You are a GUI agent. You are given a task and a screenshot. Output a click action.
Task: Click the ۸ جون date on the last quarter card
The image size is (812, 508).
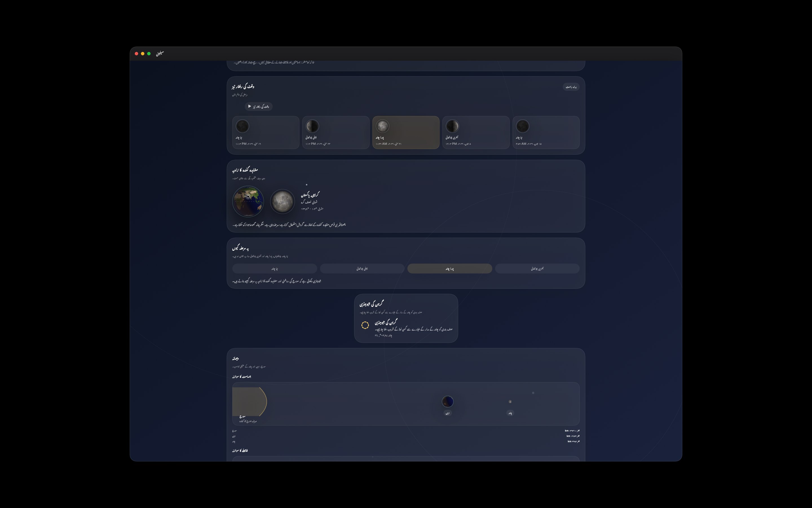458,144
